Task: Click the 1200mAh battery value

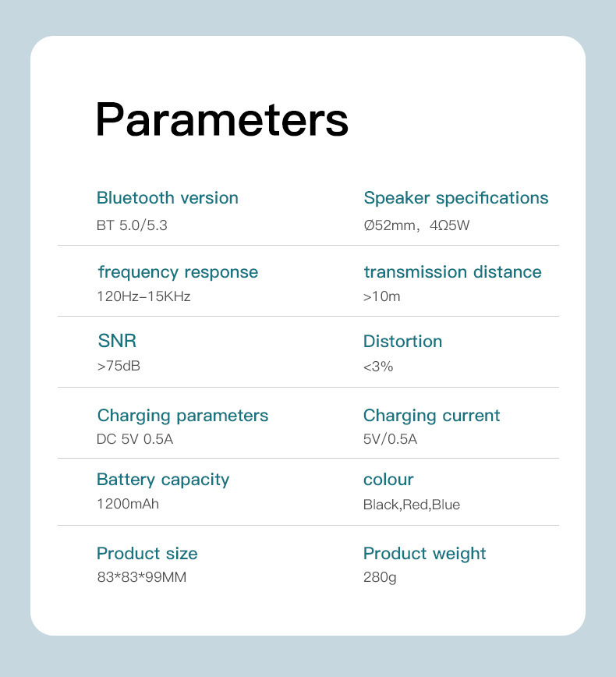Action: [128, 504]
